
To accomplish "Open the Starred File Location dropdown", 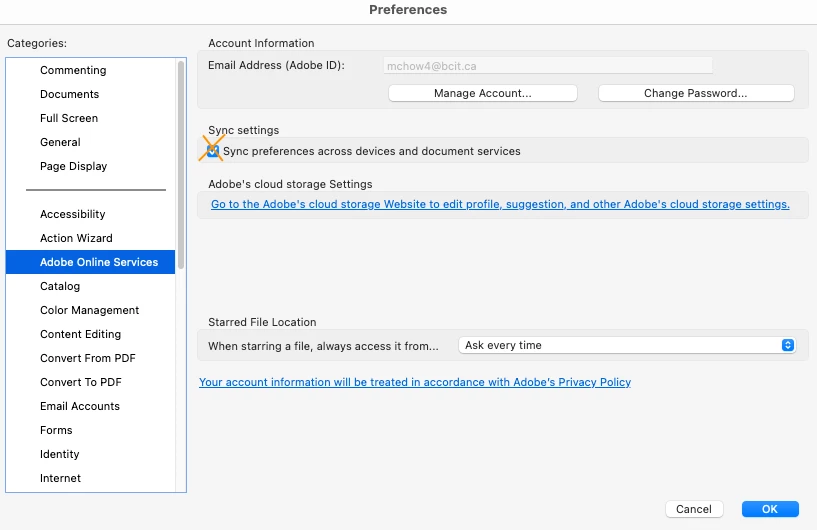I will pyautogui.click(x=627, y=345).
